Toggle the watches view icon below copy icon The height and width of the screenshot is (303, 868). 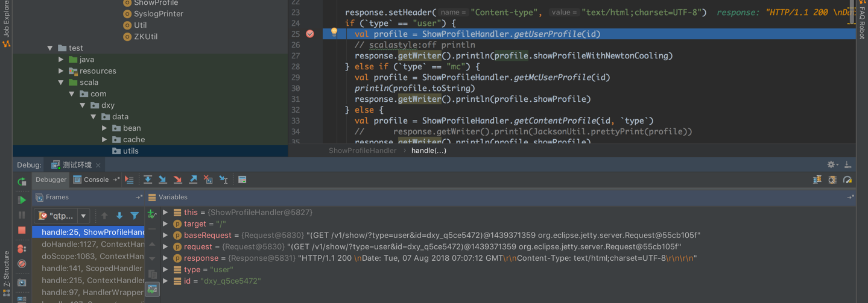[x=152, y=289]
